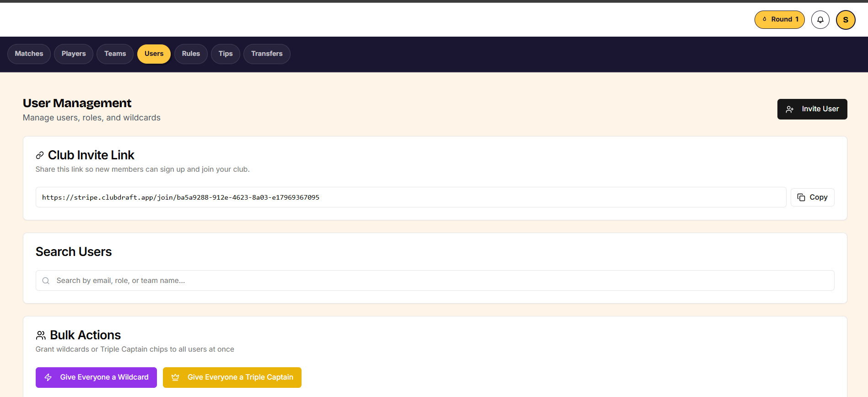Switch to the Transfers tab

pos(267,54)
